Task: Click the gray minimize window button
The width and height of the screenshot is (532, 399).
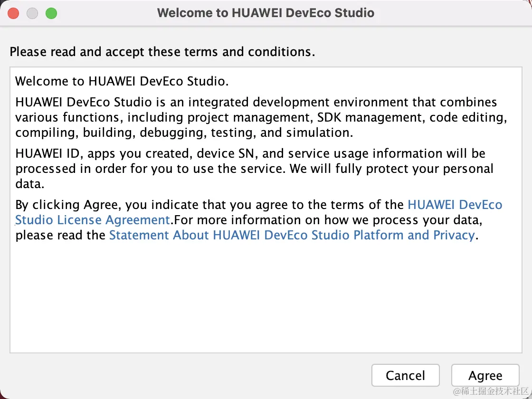Action: click(32, 13)
